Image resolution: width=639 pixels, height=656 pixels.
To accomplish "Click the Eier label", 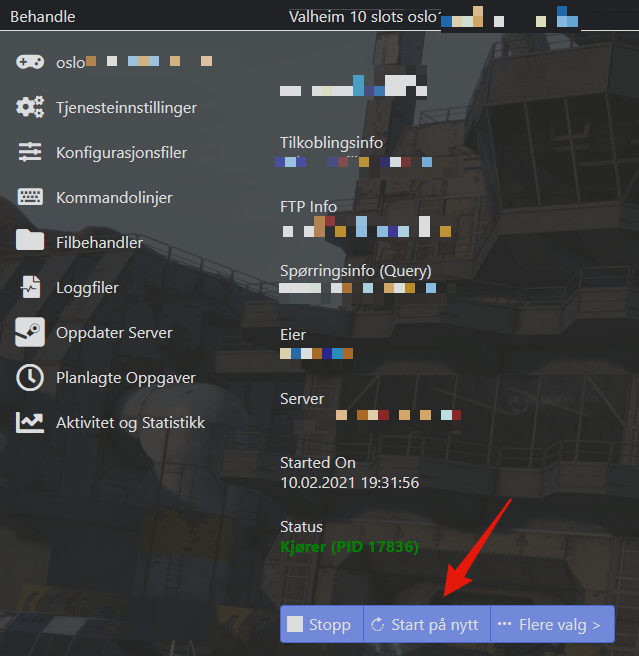I will click(x=293, y=335).
